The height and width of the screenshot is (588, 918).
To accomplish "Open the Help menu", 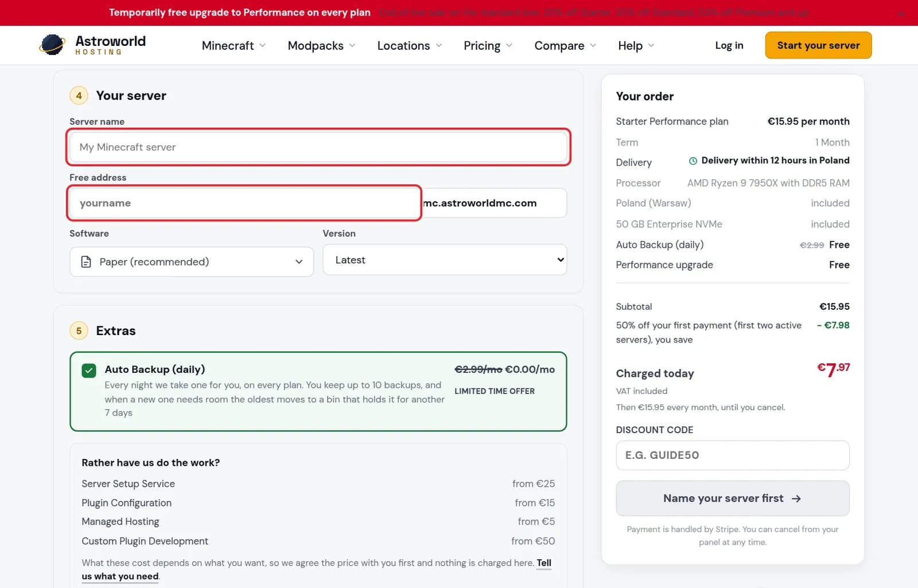I will (x=636, y=45).
